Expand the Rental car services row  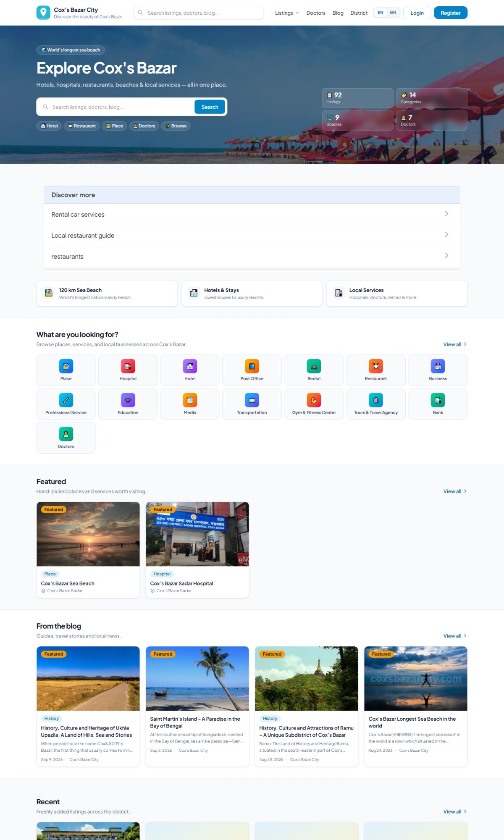point(252,214)
